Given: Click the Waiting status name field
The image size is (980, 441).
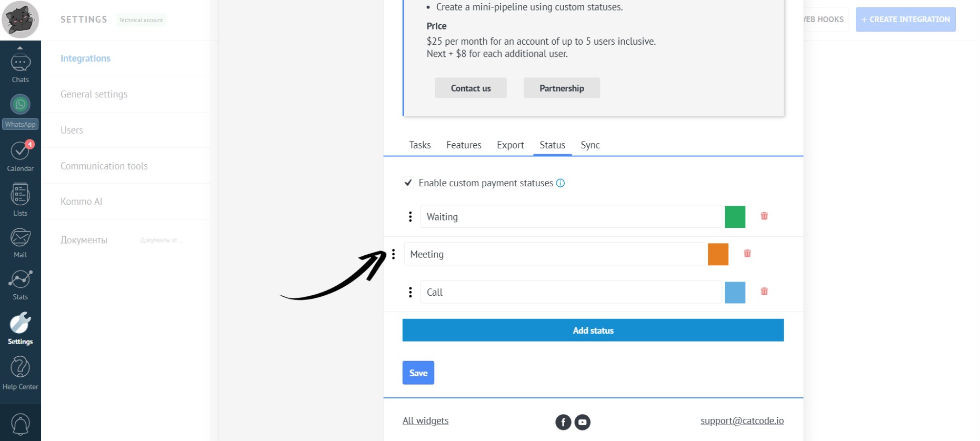Looking at the screenshot, I should [x=571, y=217].
